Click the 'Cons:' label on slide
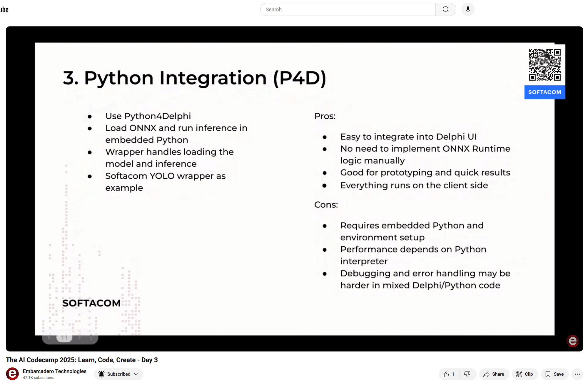This screenshot has width=588, height=385. click(326, 205)
